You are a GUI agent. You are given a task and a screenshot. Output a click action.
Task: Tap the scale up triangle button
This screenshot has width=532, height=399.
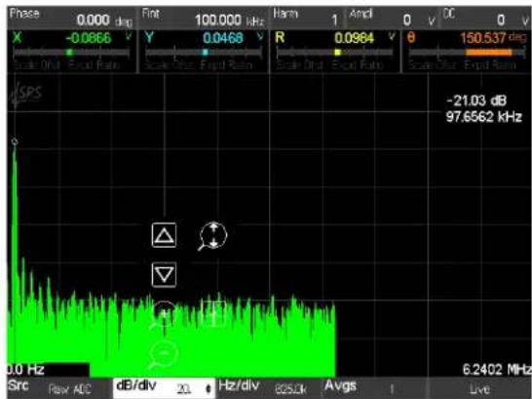(164, 235)
